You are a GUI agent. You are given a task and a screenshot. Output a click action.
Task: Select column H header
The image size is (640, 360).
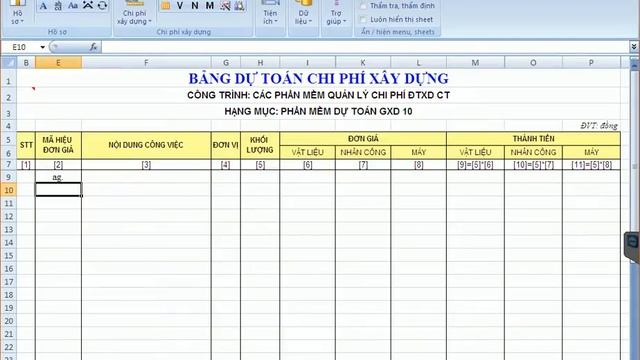point(260,62)
